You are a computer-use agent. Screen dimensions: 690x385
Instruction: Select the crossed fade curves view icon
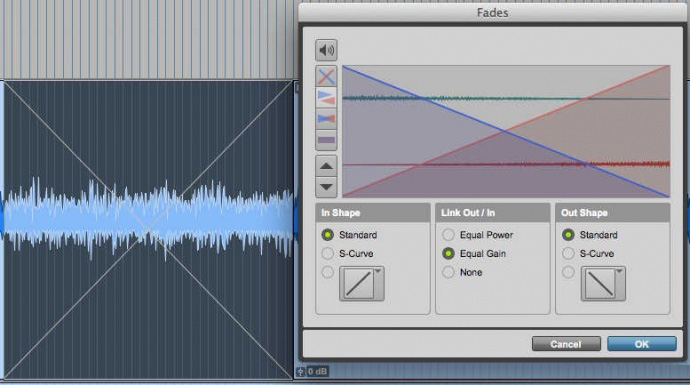[326, 77]
